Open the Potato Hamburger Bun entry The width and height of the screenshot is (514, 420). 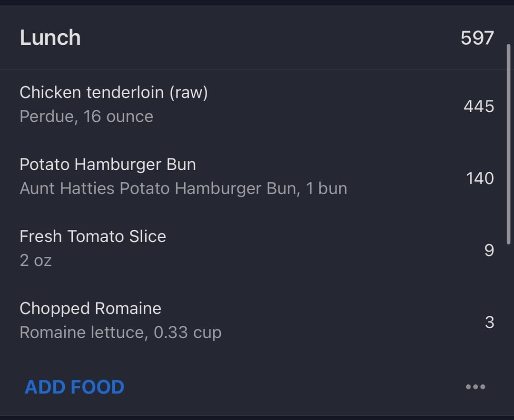(x=257, y=178)
